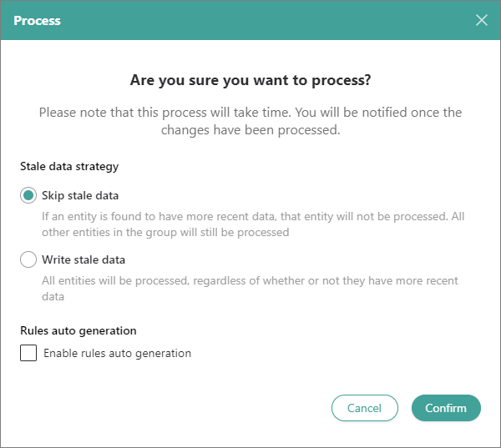
Task: Click the Write stale data description text
Action: coord(250,289)
